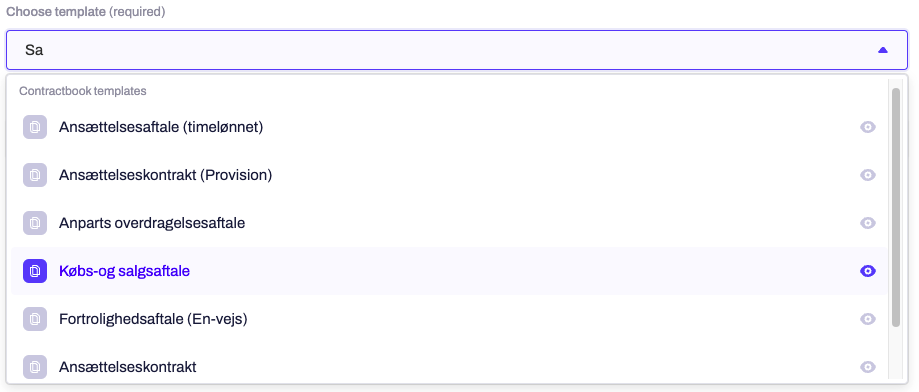919x392 pixels.
Task: Choose Ansættelseskontrakt (Provision) from the list
Action: click(x=450, y=175)
